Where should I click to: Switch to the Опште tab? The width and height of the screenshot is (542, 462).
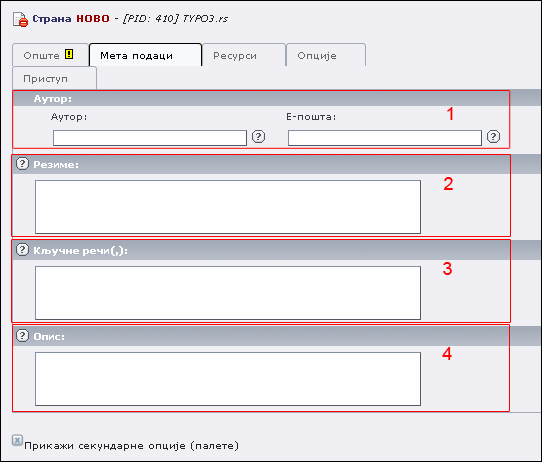50,55
